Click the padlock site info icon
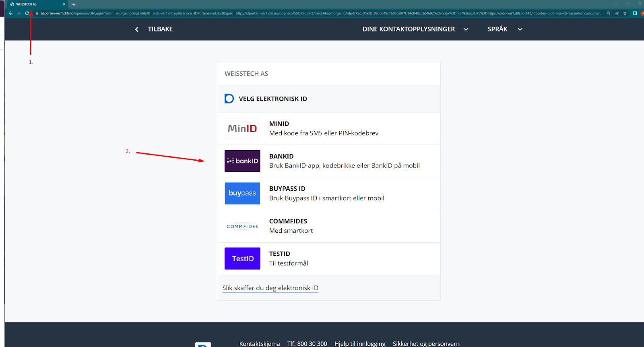 point(37,13)
